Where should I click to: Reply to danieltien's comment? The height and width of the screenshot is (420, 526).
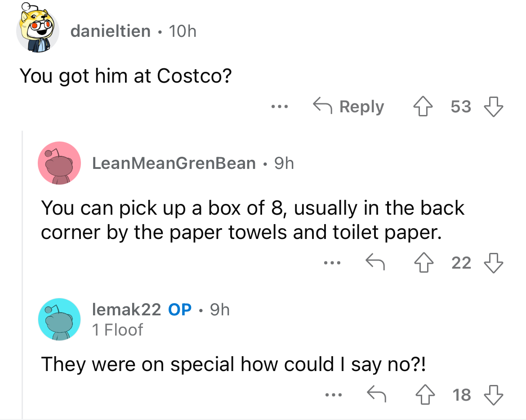click(348, 106)
